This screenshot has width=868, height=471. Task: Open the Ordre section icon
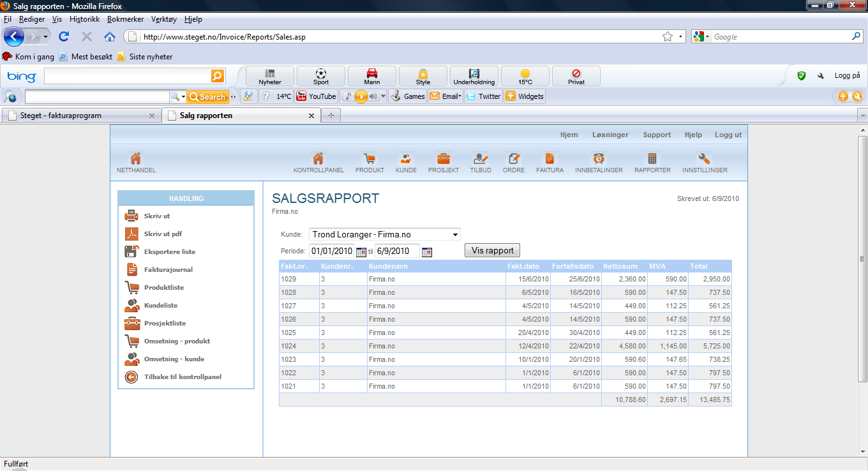pyautogui.click(x=513, y=158)
